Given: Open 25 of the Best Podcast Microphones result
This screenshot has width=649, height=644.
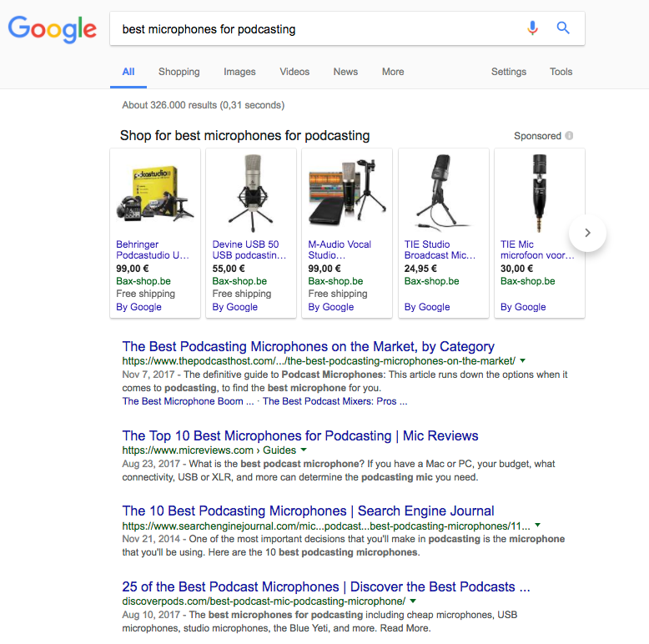Looking at the screenshot, I should (x=325, y=587).
